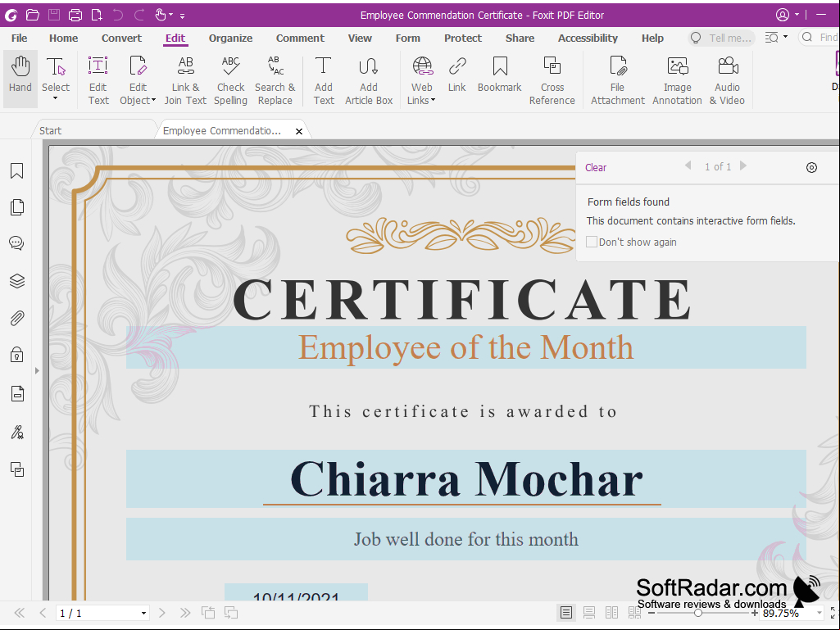
Task: Click the Chiarra Mochar name field
Action: tap(466, 479)
